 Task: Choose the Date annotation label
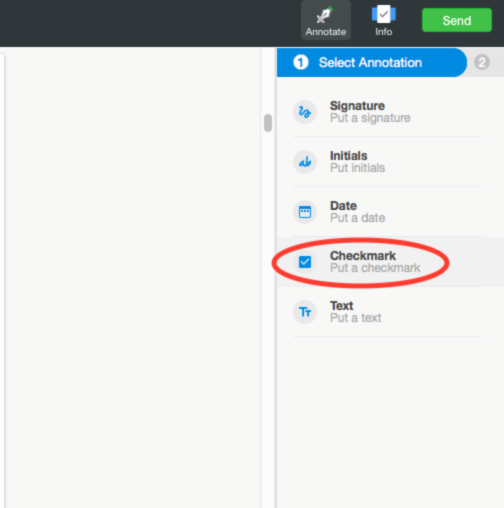tap(343, 206)
